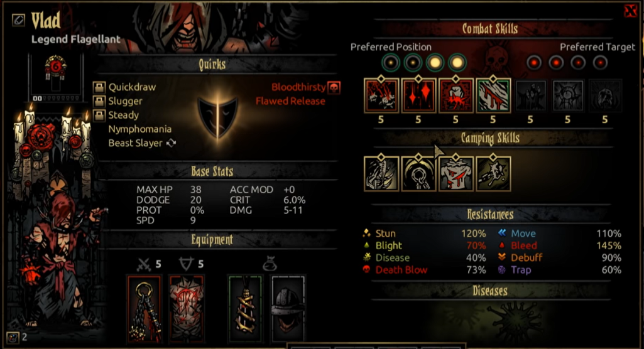644x349 pixels.
Task: Select the second camping skill icon
Action: pos(418,173)
